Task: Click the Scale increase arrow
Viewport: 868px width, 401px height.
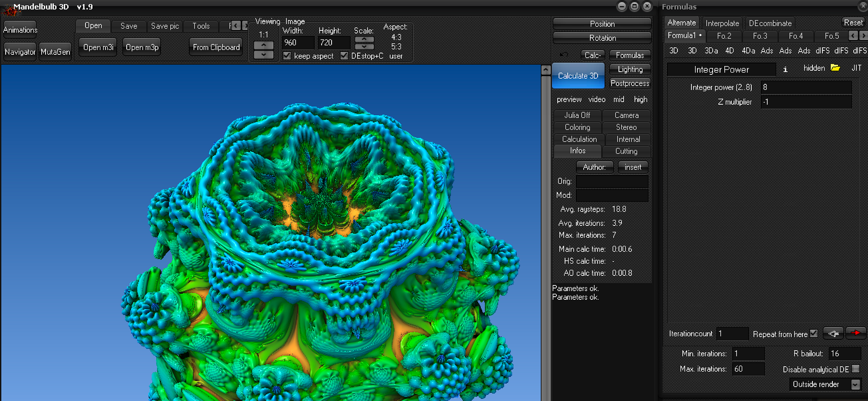Action: coord(364,39)
